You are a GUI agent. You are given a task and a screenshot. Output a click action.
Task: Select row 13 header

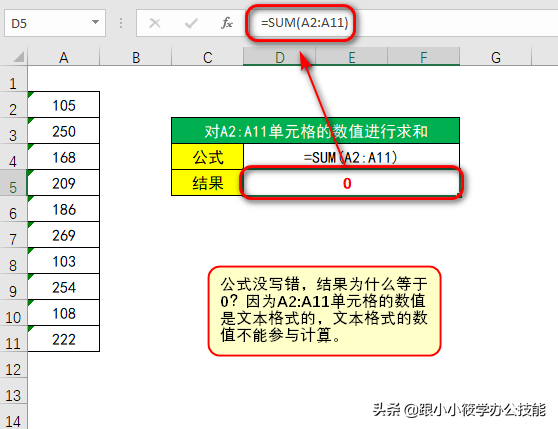pos(14,391)
